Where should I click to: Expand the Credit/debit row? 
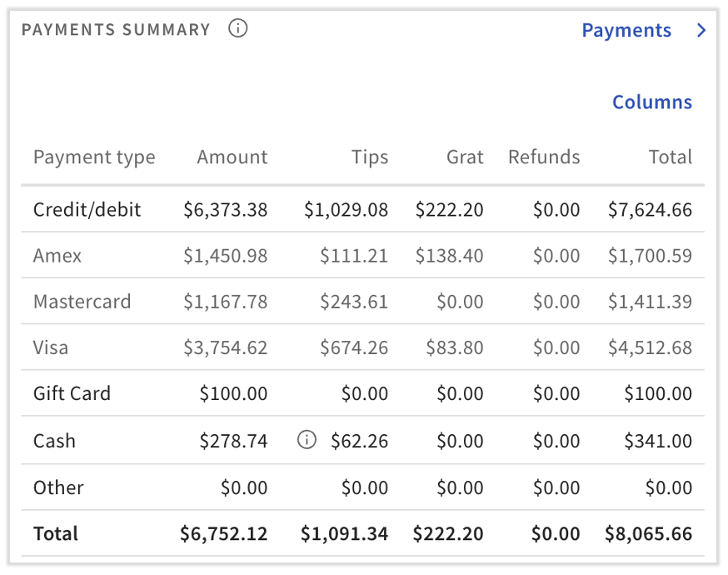[87, 210]
